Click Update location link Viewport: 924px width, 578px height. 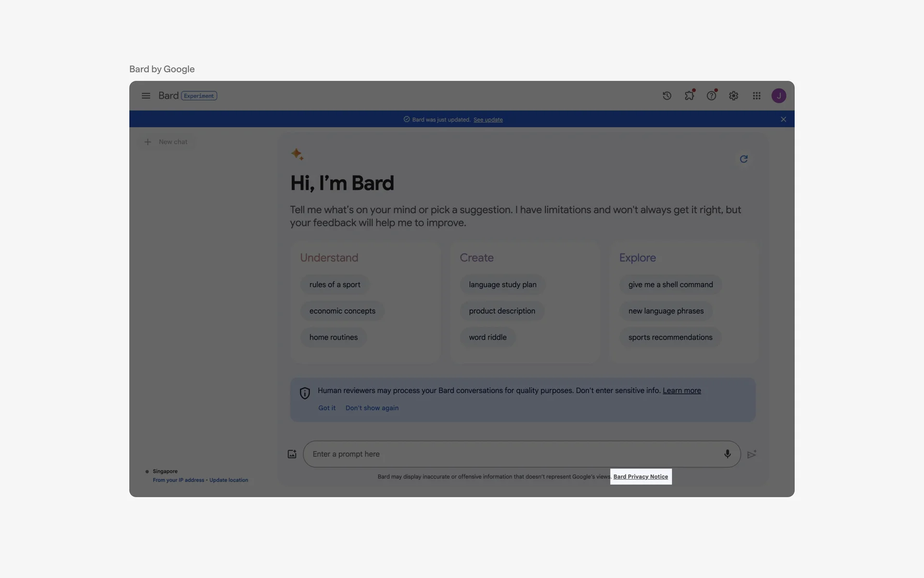(229, 480)
